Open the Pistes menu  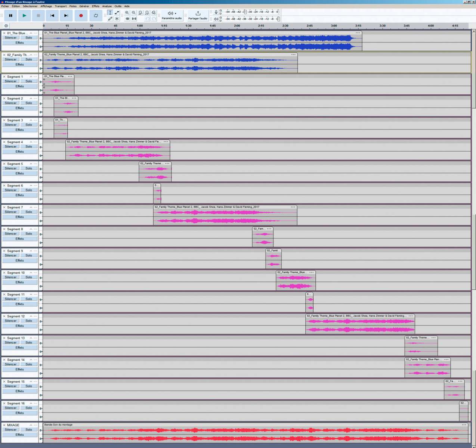click(x=73, y=6)
